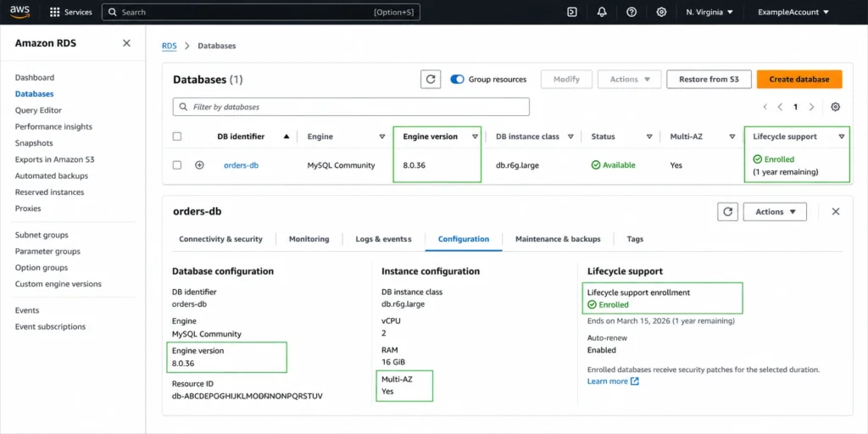The width and height of the screenshot is (868, 434).
Task: Open Parameter groups in the sidebar
Action: click(47, 251)
